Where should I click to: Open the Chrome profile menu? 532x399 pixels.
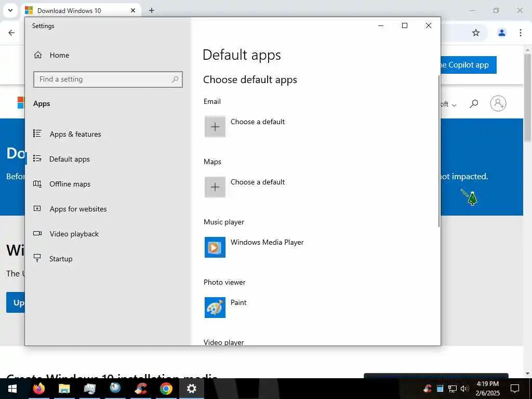[x=501, y=33]
